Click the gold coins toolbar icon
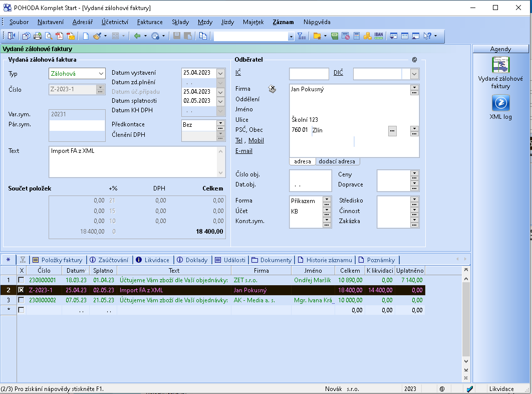532x394 pixels. (368, 36)
